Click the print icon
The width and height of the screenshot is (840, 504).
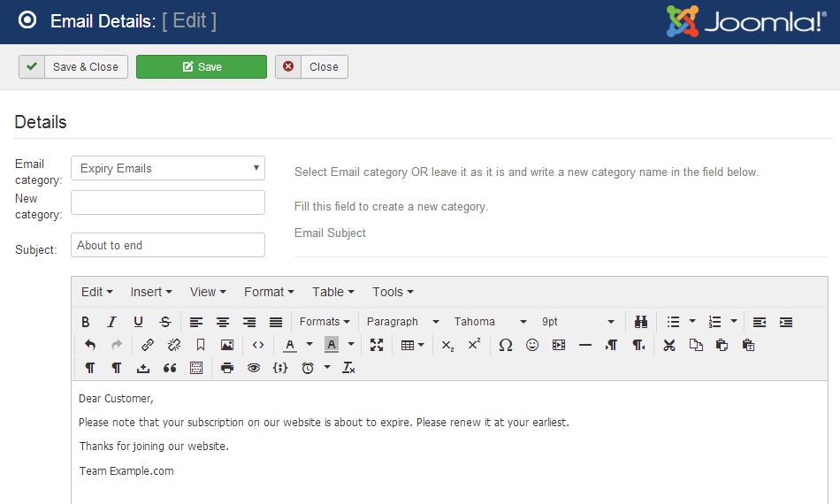coord(227,368)
